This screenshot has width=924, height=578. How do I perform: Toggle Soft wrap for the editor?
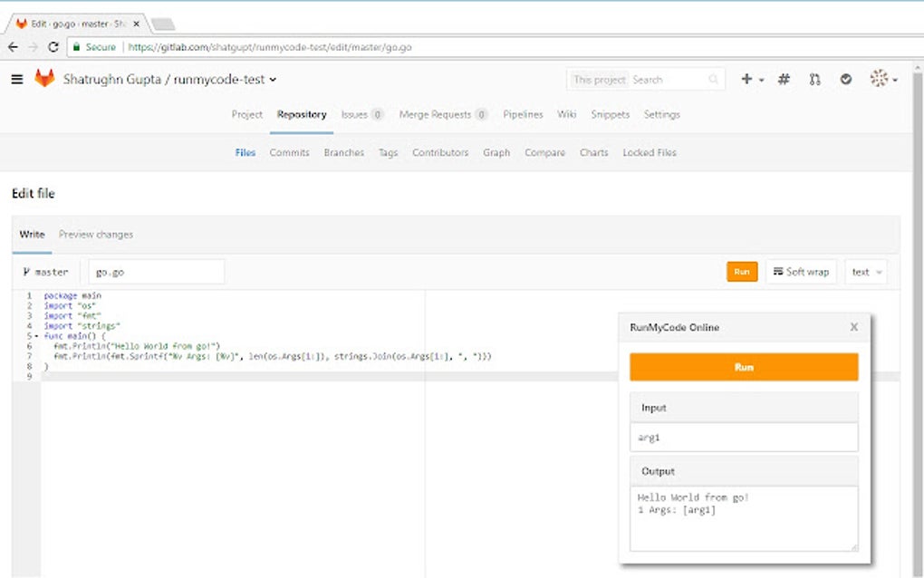[x=801, y=271]
